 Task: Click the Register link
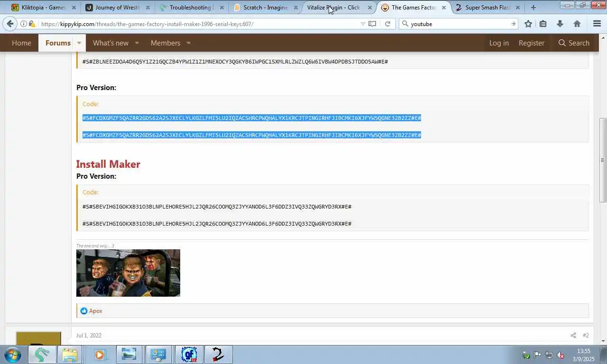531,43
